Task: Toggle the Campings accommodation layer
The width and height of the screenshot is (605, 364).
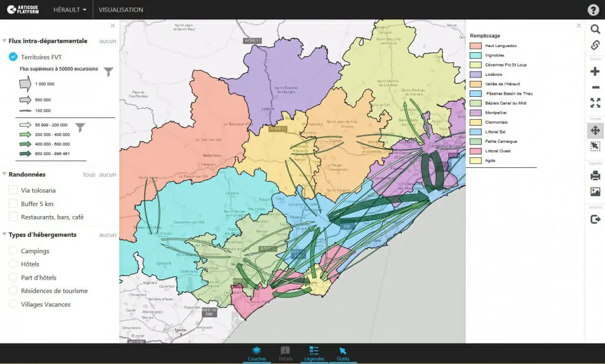Action: [x=13, y=251]
